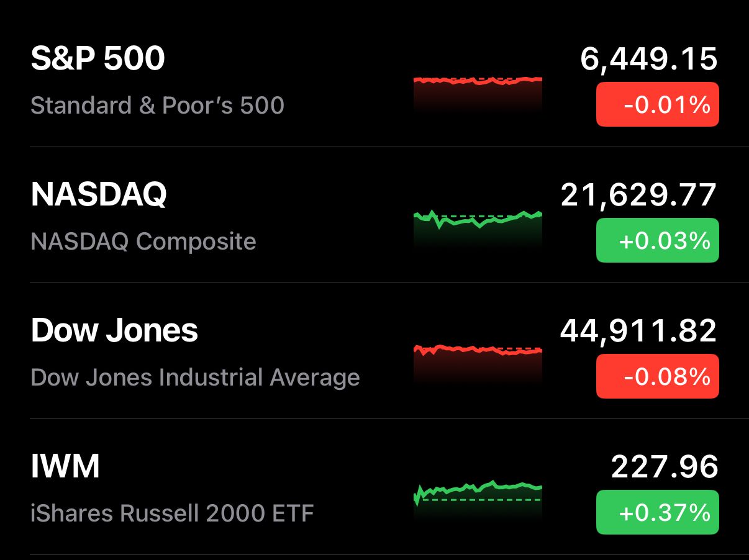Toggle the -0.01% change badge
This screenshot has height=560, width=749.
658,104
